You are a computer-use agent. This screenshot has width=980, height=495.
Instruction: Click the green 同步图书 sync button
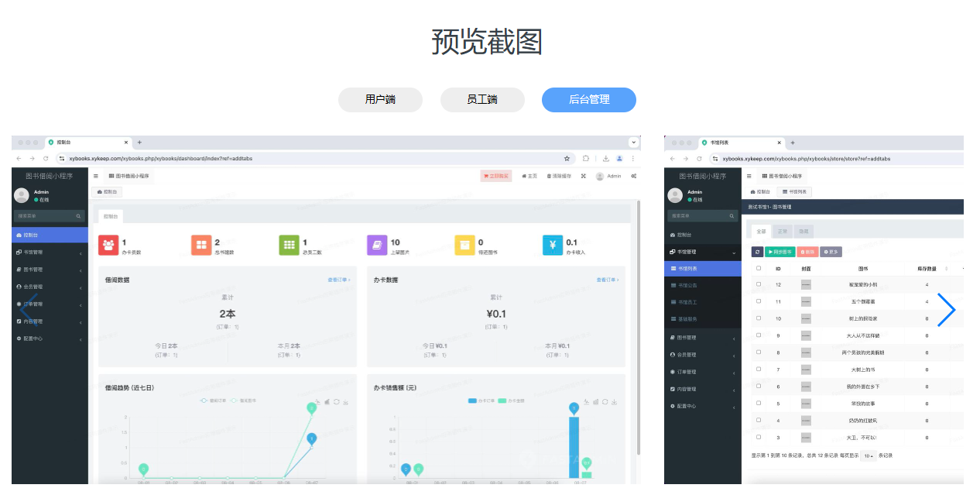tap(781, 251)
